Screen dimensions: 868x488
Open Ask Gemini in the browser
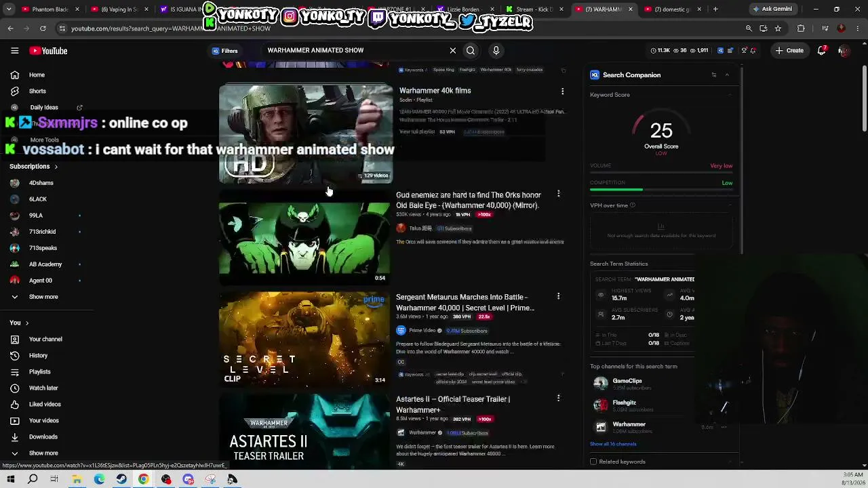(x=772, y=9)
